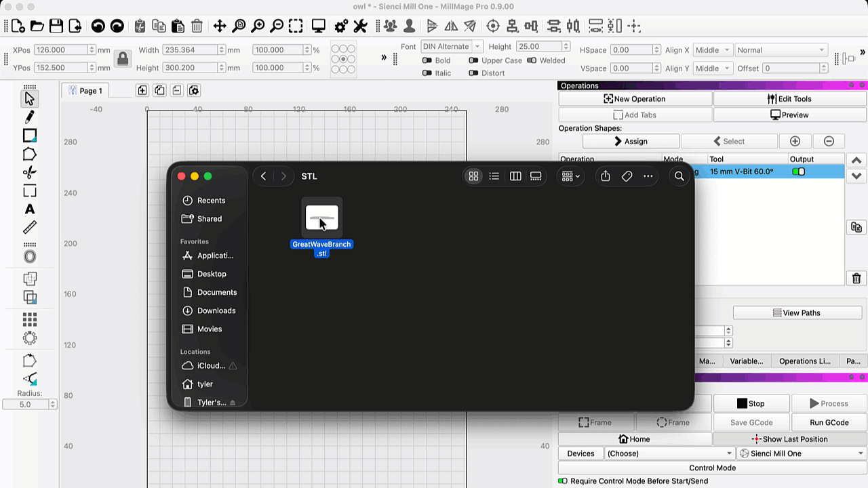The width and height of the screenshot is (868, 488).
Task: Switch Finder to list view icon
Action: (494, 176)
